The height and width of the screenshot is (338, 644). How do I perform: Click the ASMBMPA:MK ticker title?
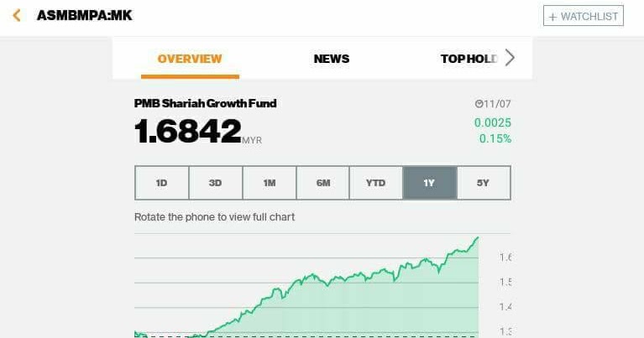point(85,16)
